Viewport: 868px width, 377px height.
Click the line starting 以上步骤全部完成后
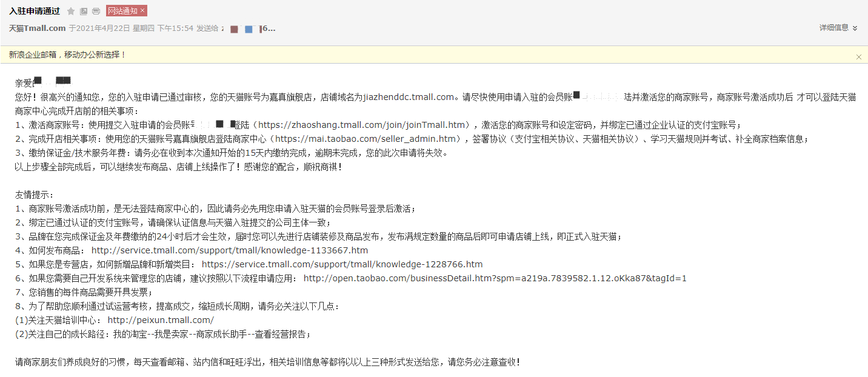coord(179,167)
